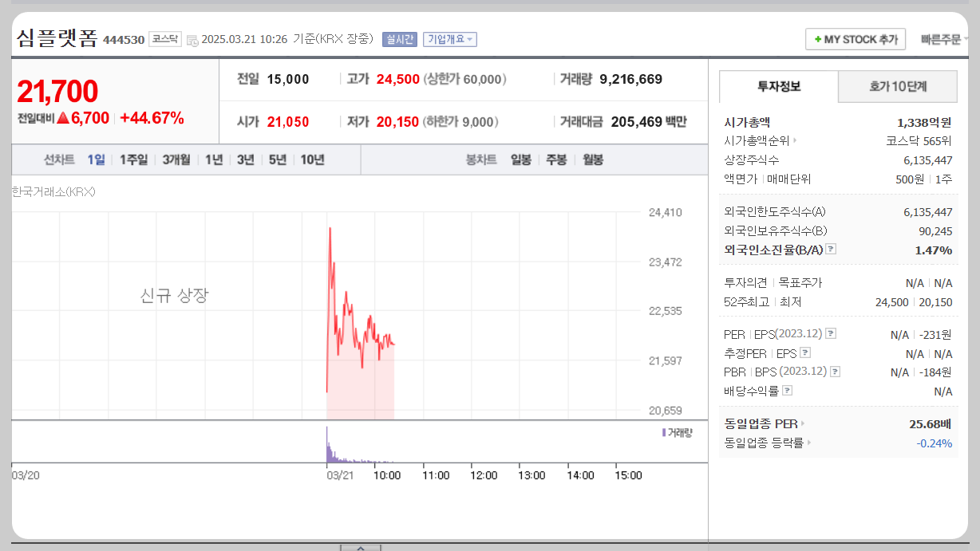
Task: Click the MY STOCK 추가 button
Action: (855, 38)
